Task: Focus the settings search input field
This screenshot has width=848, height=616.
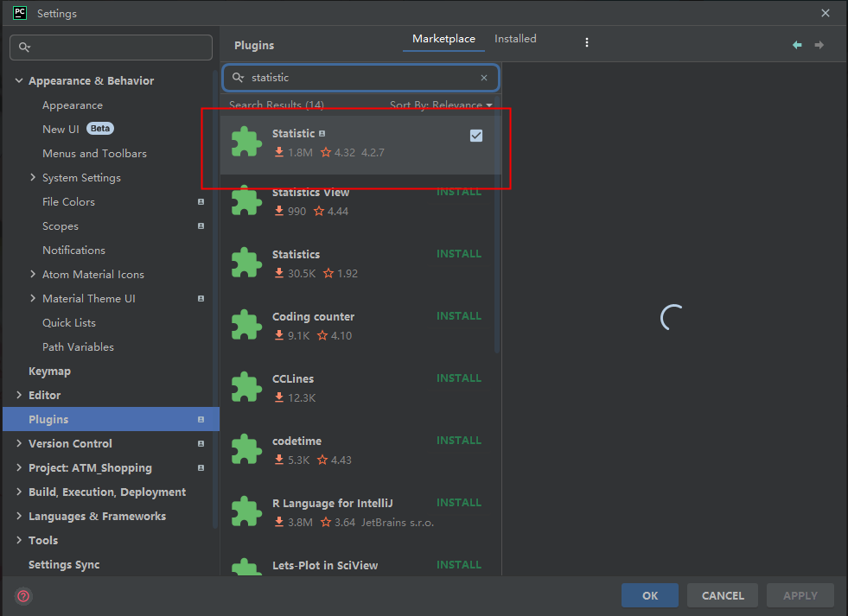Action: coord(111,48)
